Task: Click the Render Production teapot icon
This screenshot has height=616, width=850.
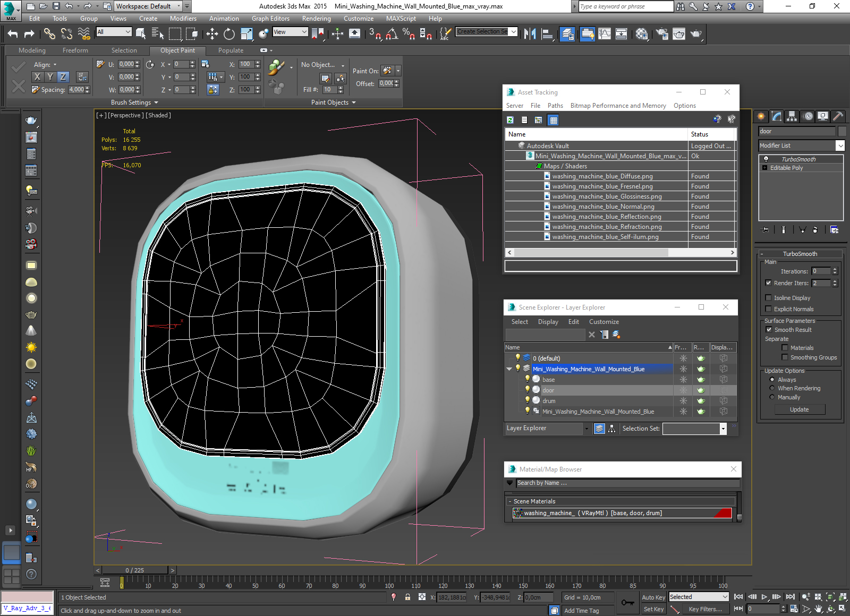Action: (x=696, y=34)
